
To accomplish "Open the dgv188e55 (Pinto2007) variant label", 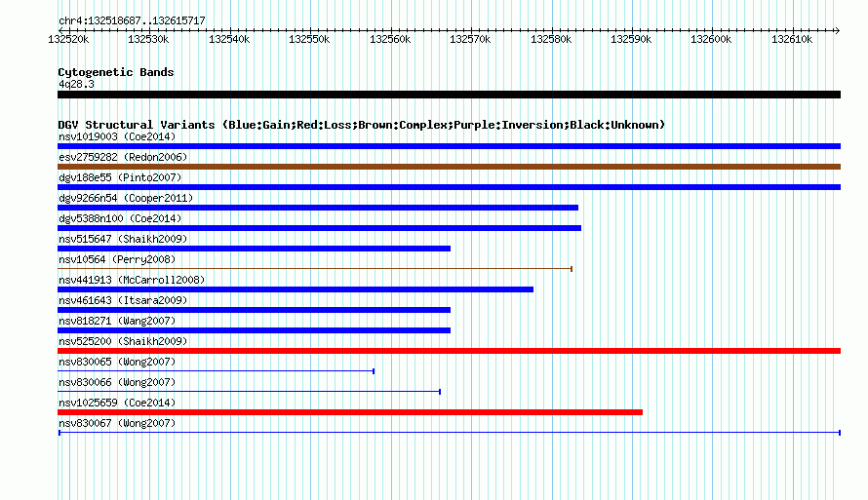I will point(120,177).
